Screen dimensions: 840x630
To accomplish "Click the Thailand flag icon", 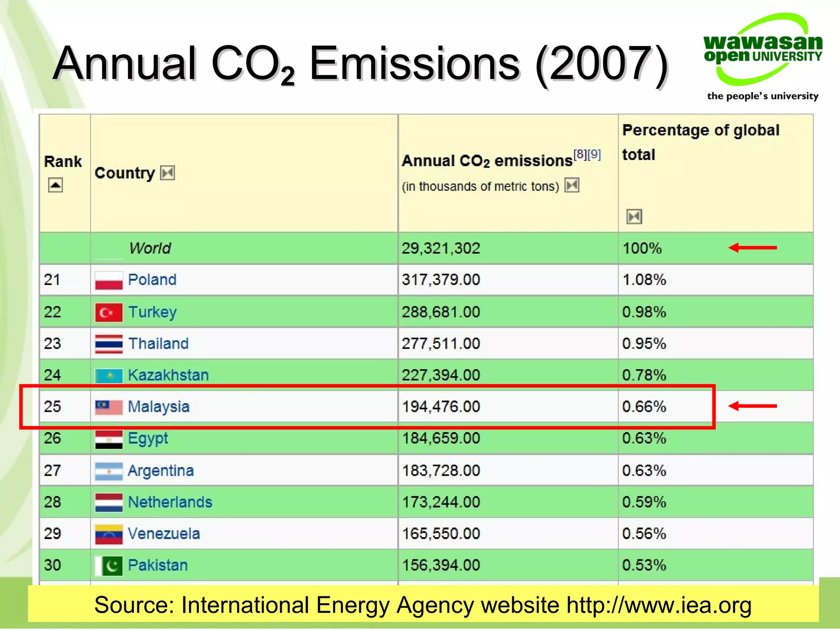I will tap(109, 344).
